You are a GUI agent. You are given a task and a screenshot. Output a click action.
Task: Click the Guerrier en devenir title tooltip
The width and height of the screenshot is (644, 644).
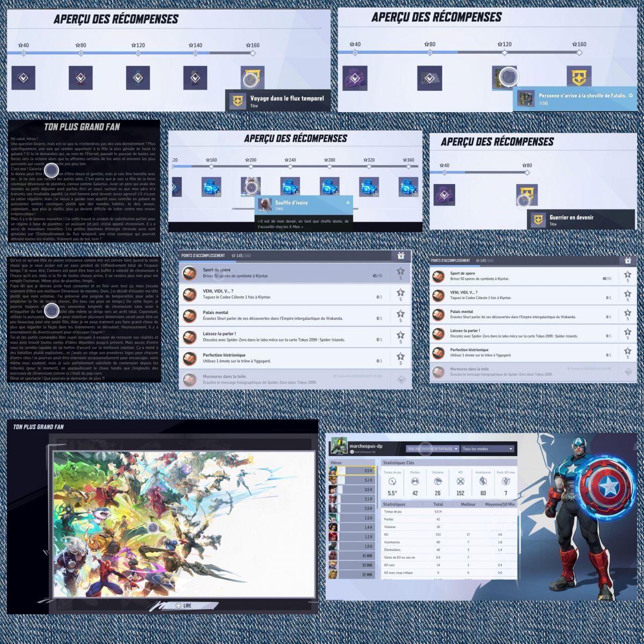coord(582,219)
